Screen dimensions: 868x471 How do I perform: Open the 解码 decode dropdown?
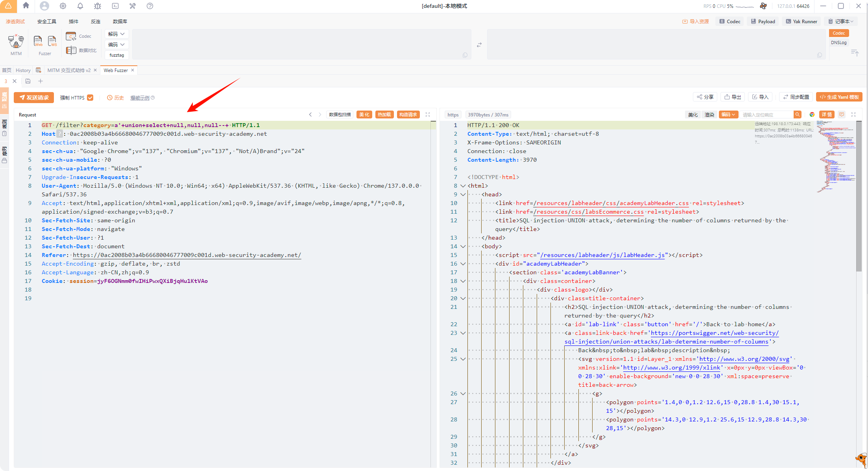tap(116, 34)
